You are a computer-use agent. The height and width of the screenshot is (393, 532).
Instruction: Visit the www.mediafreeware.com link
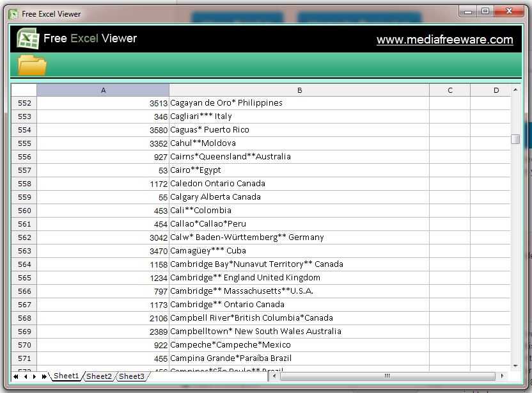coord(444,40)
